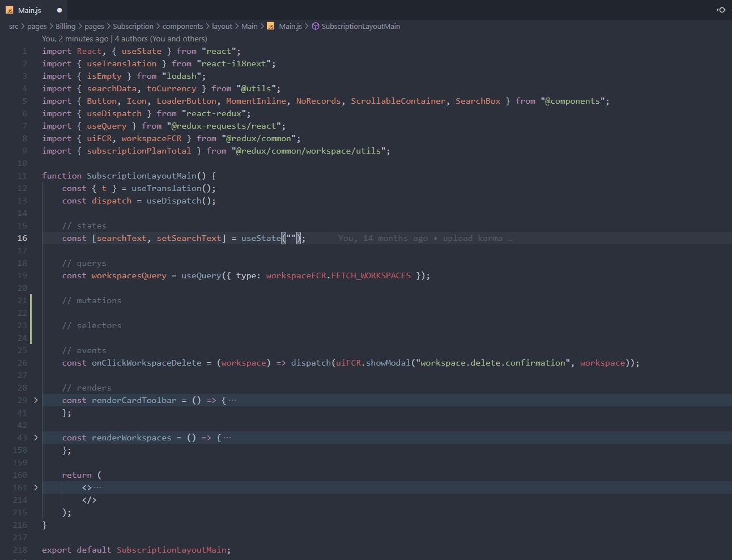Expand folded JSX fragment at line 161
Image resolution: width=732 pixels, height=560 pixels.
pyautogui.click(x=36, y=487)
